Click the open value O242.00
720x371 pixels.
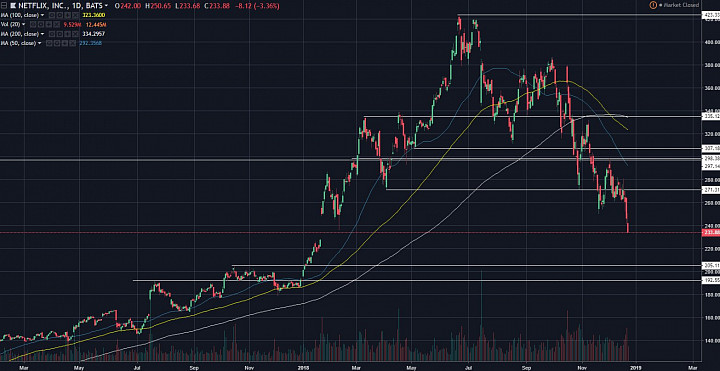(128, 6)
